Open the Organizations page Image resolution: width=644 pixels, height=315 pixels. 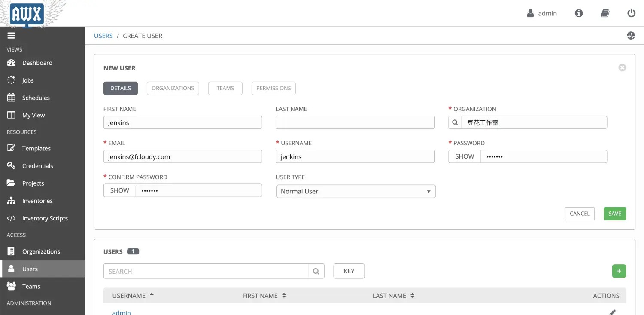tap(41, 251)
